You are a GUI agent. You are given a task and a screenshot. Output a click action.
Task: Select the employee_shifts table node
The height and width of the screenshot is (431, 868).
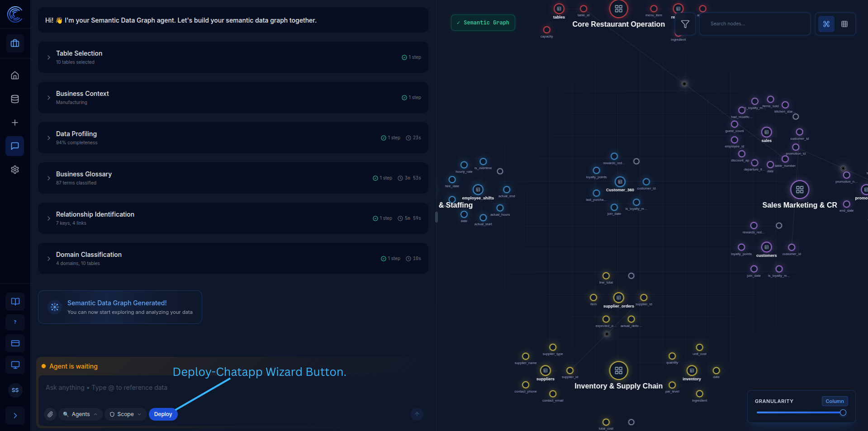tap(478, 190)
